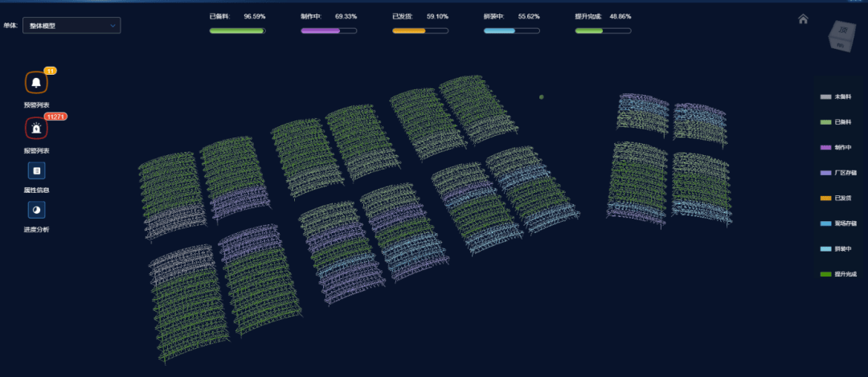This screenshot has height=377, width=868.
Task: Click the 制作中 69.33% progress bar
Action: coord(329,31)
